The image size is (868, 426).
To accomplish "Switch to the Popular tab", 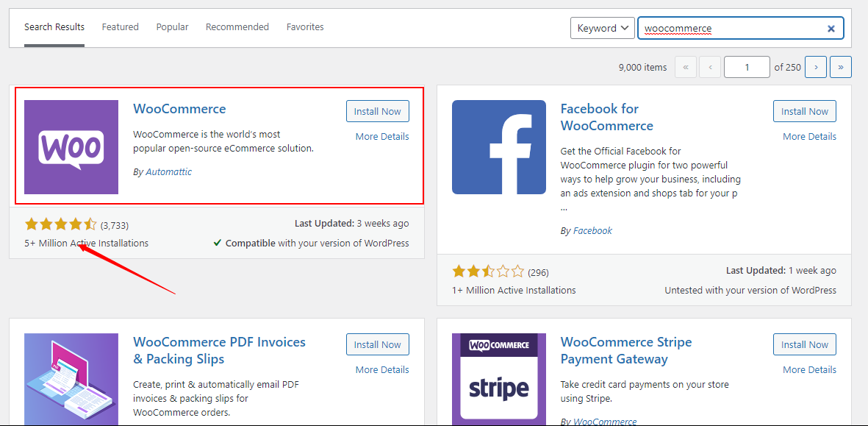I will tap(172, 26).
